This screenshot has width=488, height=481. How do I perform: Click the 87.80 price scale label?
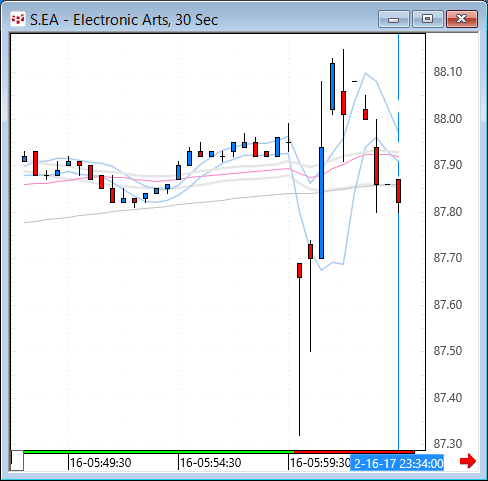pos(448,212)
